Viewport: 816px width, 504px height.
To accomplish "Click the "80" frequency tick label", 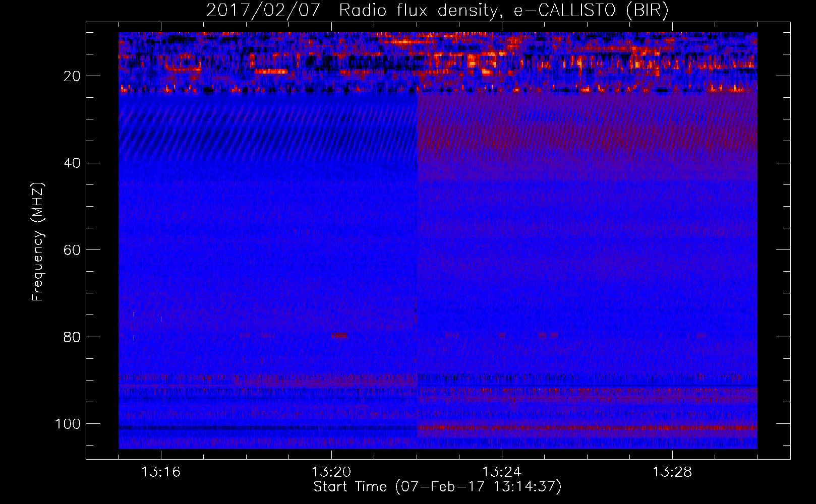I will (73, 337).
